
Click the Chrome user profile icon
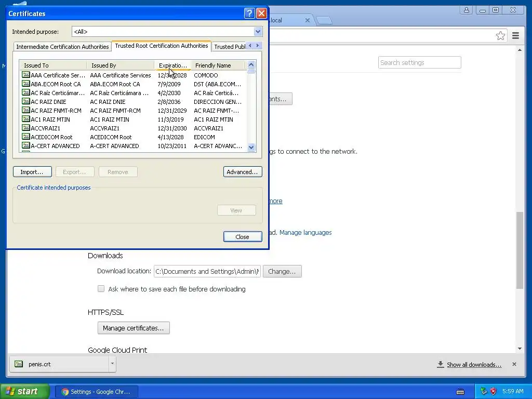[467, 10]
